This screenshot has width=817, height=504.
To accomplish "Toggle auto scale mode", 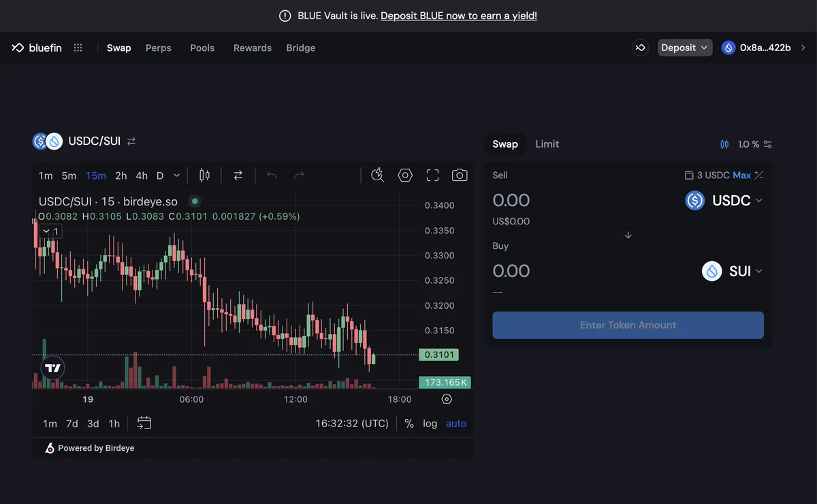I will pos(456,424).
